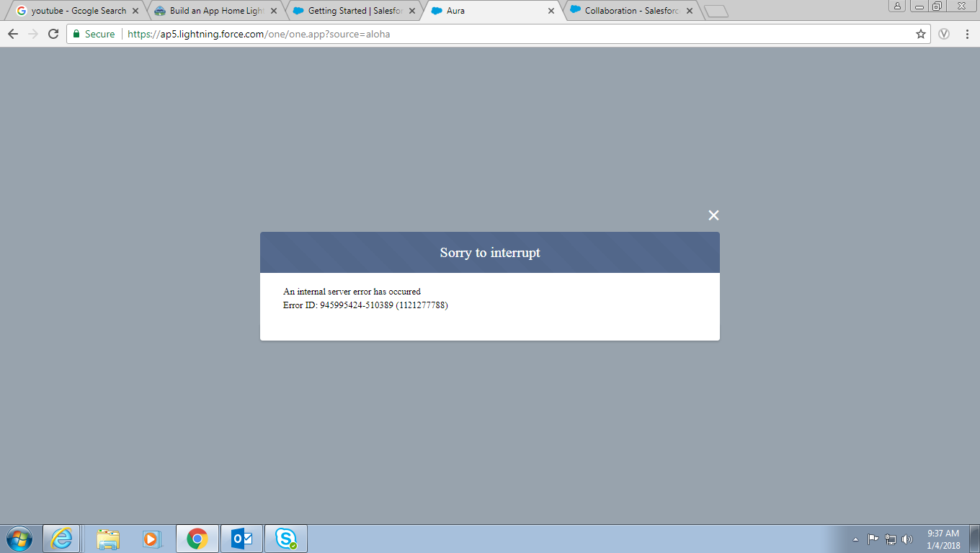The width and height of the screenshot is (980, 553).
Task: Close the youtube Google Search tab
Action: [x=135, y=11]
